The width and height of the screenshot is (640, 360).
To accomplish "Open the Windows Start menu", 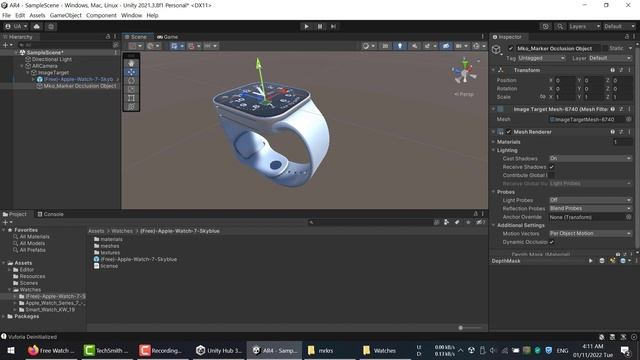I will point(11,351).
